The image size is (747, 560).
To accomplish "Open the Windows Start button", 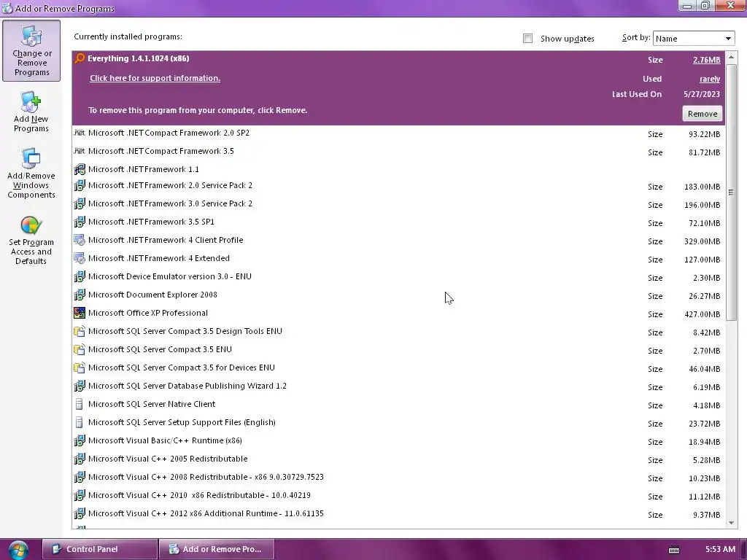I will tap(18, 550).
